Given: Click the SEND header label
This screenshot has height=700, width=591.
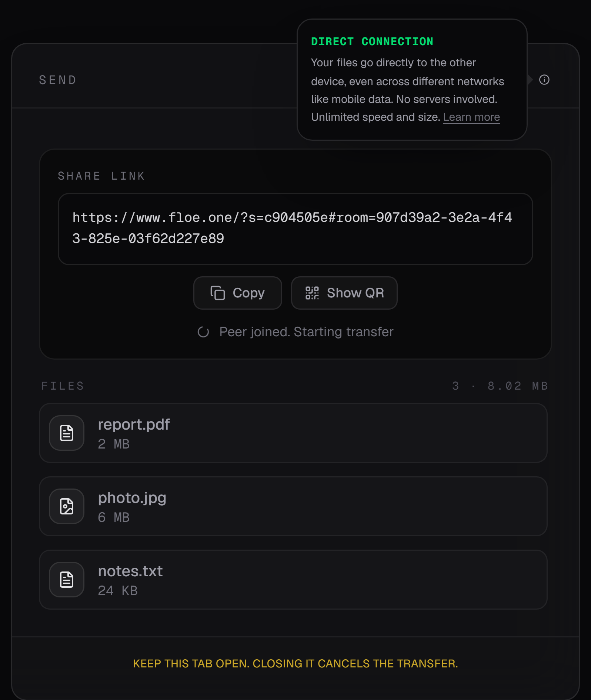Looking at the screenshot, I should click(58, 80).
